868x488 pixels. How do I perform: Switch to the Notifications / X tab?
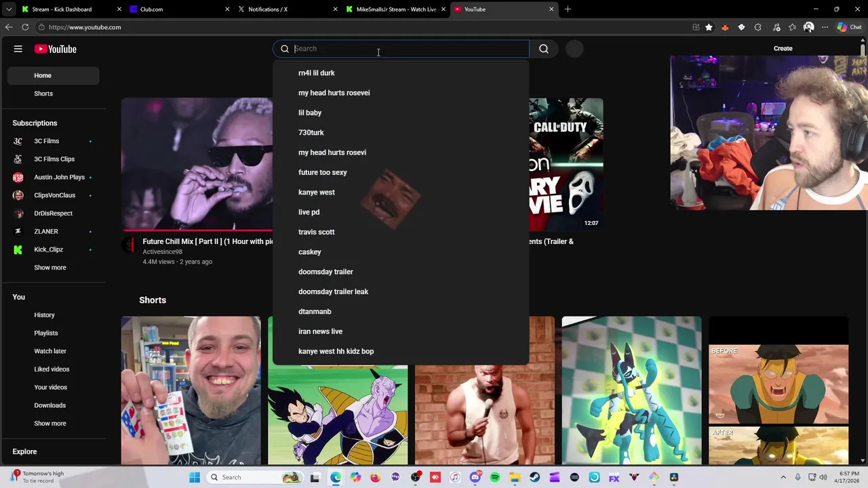point(288,9)
